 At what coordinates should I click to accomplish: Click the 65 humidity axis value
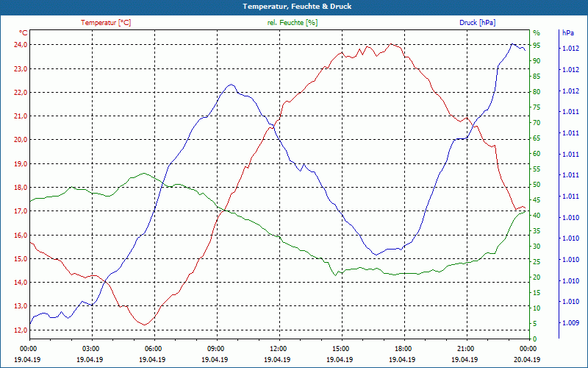pos(537,138)
